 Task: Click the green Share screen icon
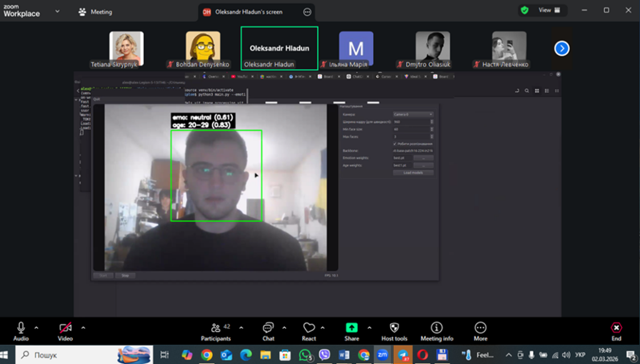pyautogui.click(x=352, y=328)
